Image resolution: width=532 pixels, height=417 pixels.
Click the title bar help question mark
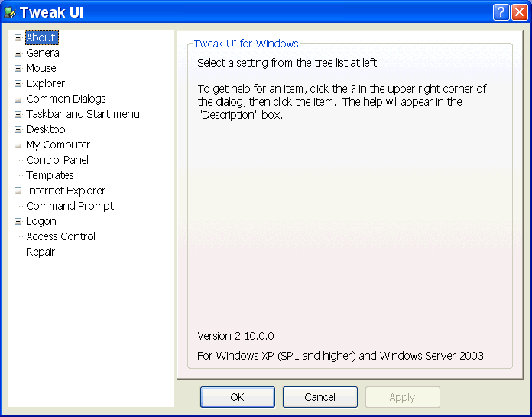point(501,12)
